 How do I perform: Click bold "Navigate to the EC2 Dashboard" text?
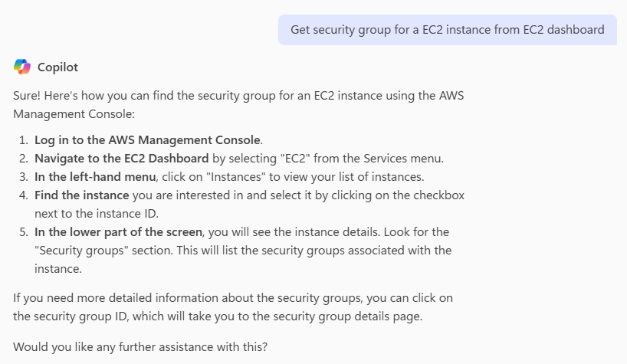tap(121, 159)
